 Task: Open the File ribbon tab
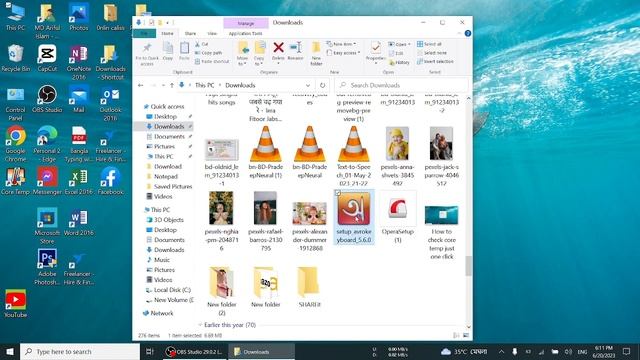(x=144, y=33)
